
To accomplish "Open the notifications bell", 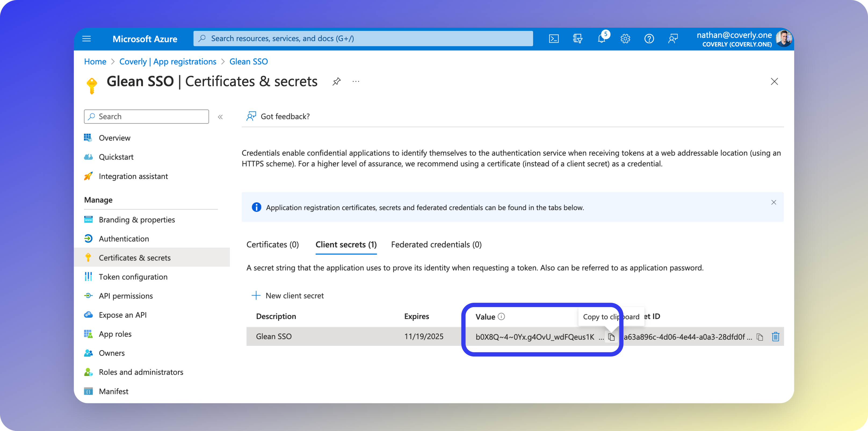I will (x=602, y=39).
